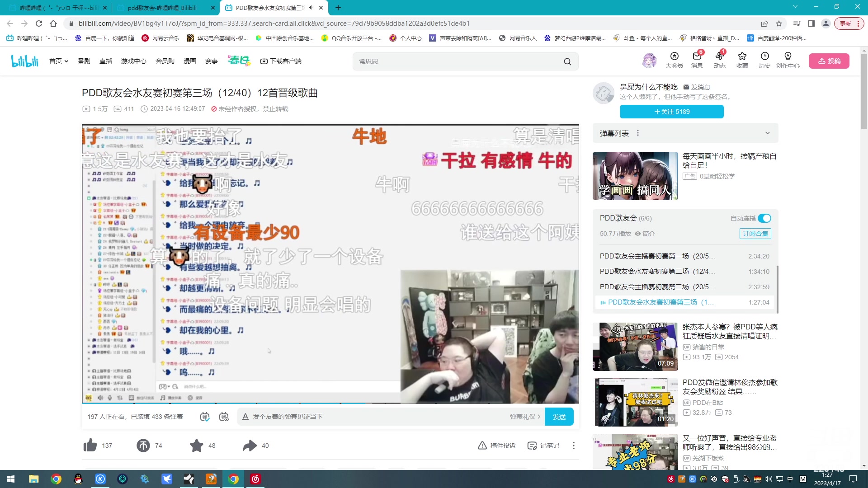Open the 创作中心 creator center icon

tap(788, 60)
